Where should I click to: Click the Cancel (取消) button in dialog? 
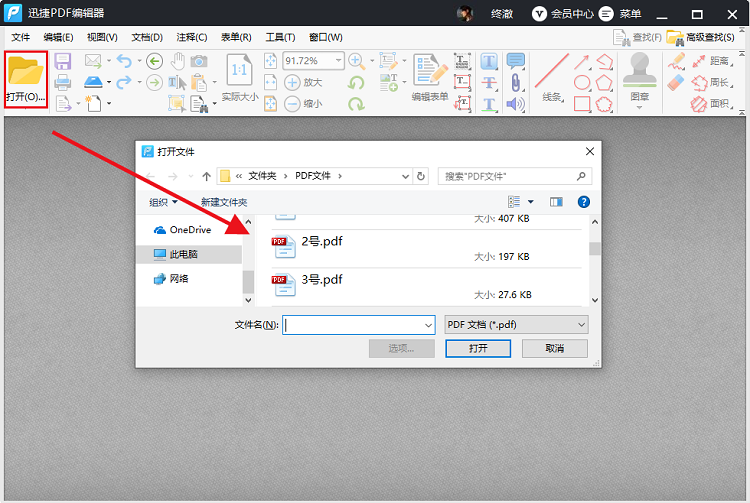point(554,348)
